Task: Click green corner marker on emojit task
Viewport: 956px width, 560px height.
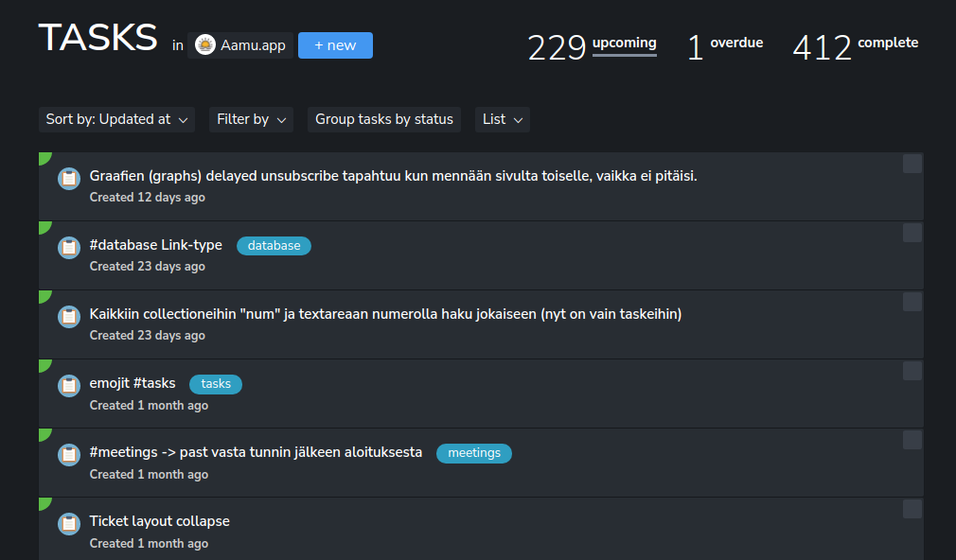Action: (43, 363)
